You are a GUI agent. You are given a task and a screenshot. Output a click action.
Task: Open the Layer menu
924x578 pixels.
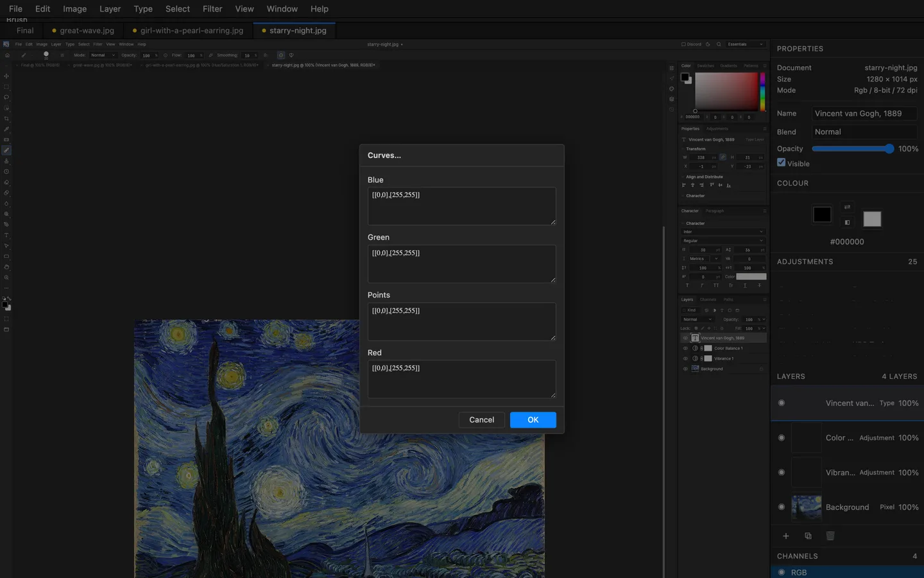click(x=110, y=9)
